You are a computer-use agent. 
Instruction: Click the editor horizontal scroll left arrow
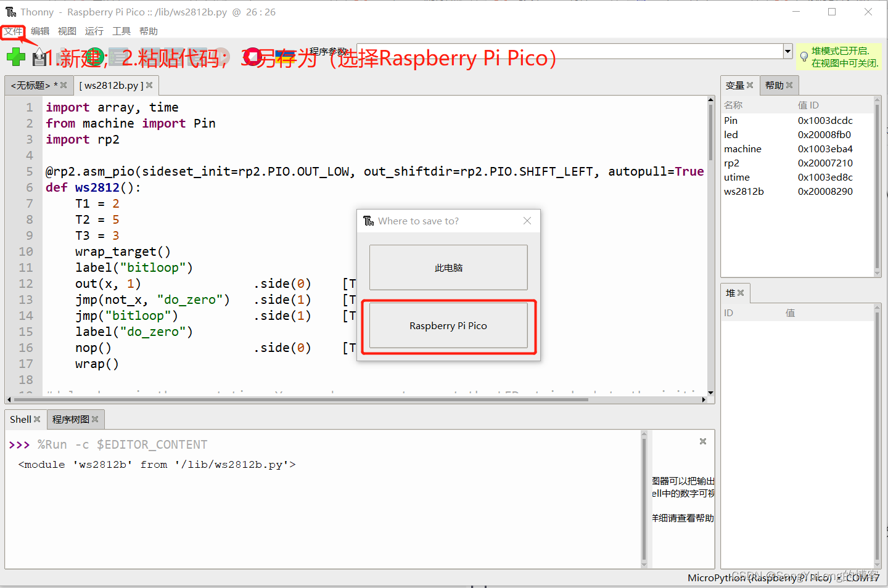(x=9, y=399)
